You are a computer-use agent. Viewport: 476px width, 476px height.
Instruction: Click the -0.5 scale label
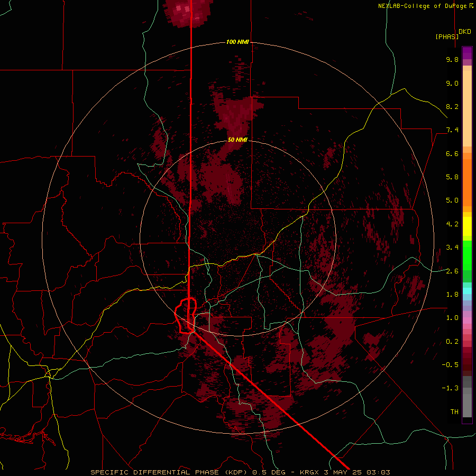coord(450,365)
